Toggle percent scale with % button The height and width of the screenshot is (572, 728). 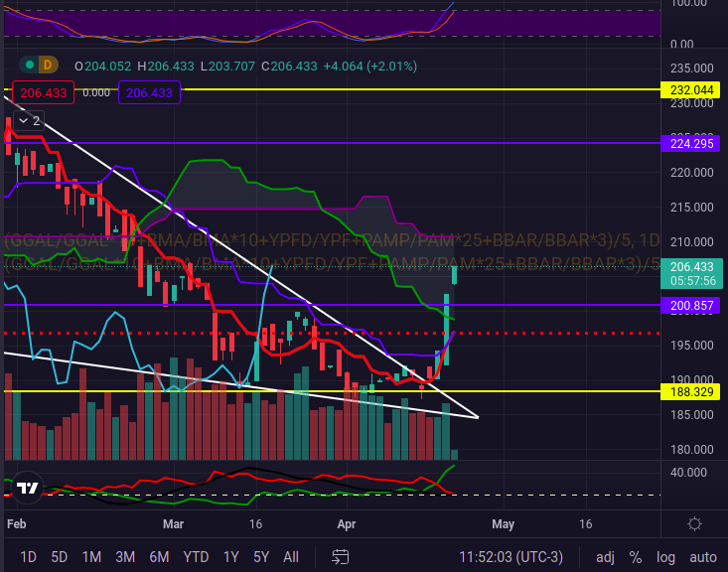tap(635, 556)
